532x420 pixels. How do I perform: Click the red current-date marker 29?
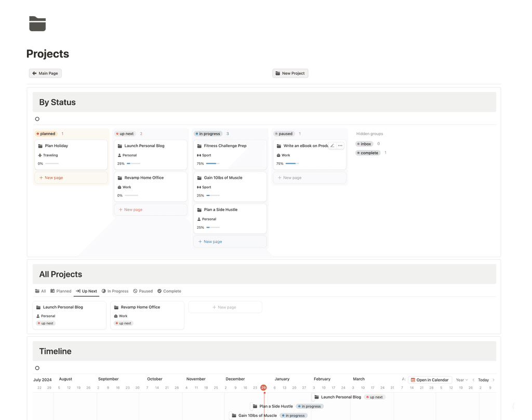tap(263, 387)
